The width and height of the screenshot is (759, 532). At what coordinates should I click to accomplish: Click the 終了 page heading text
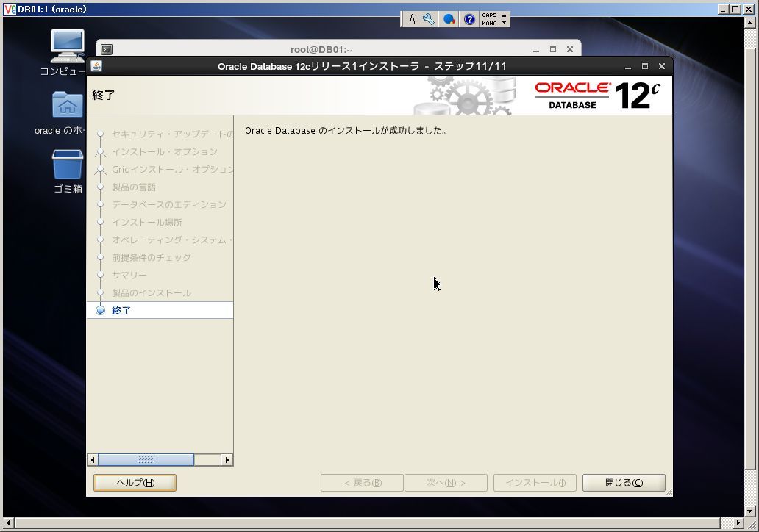coord(103,96)
